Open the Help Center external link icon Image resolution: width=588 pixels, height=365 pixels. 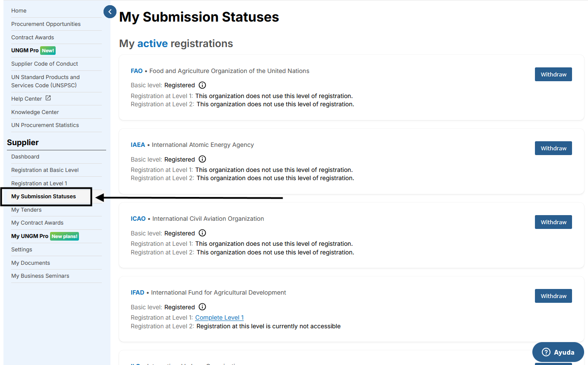pyautogui.click(x=48, y=98)
